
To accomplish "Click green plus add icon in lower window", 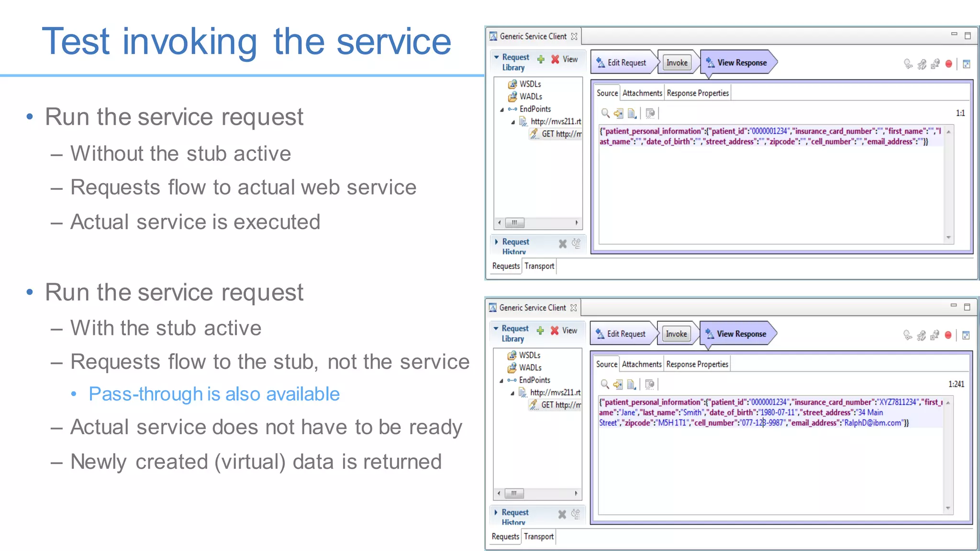I will [x=540, y=331].
